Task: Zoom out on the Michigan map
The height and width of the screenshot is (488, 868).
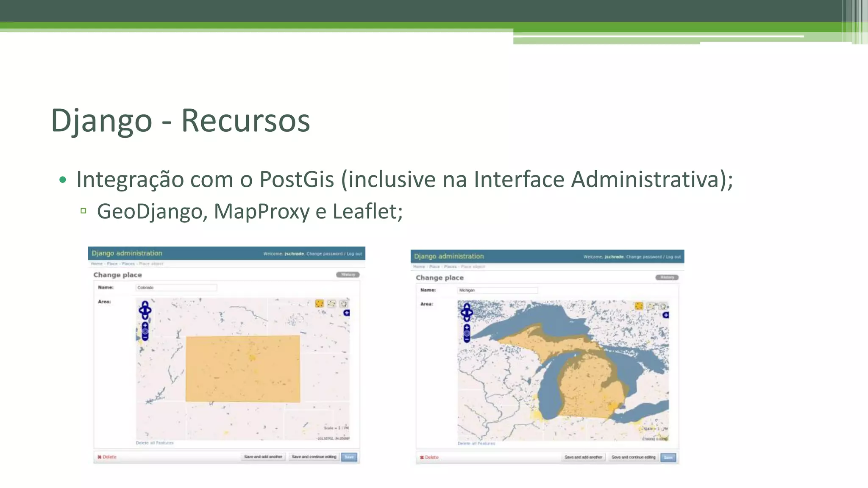Action: [467, 339]
